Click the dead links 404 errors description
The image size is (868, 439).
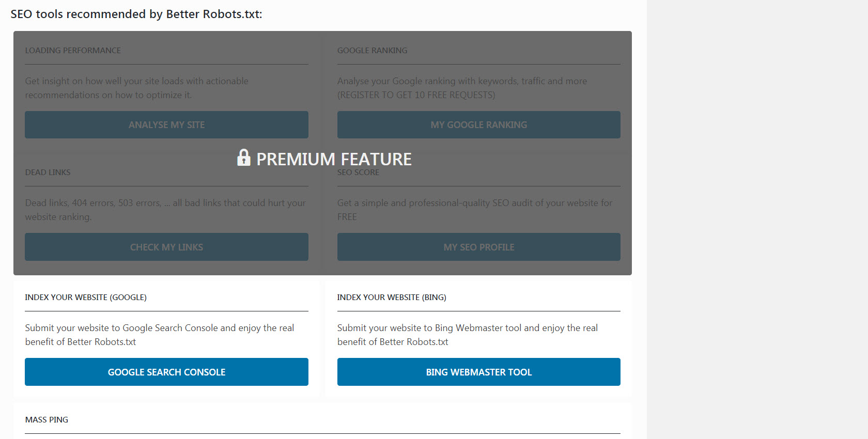coord(165,210)
